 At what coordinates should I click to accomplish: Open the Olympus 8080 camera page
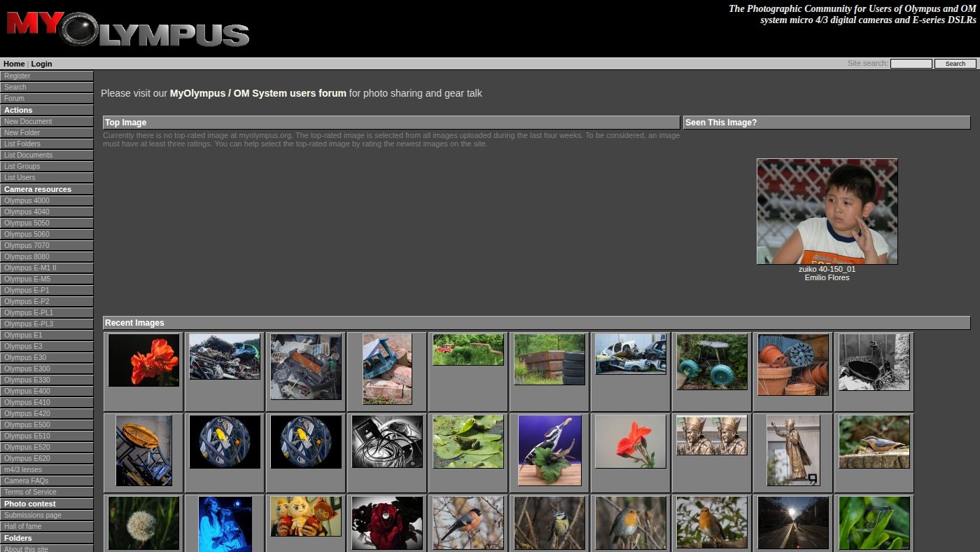coord(47,256)
